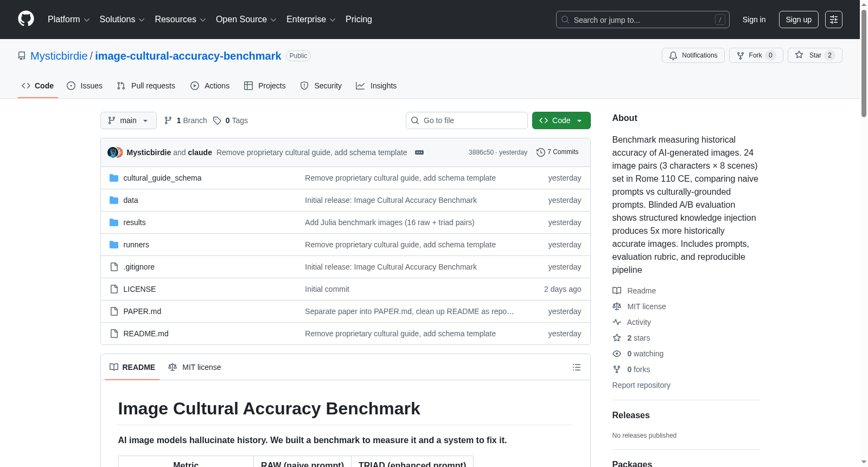Viewport: 868px width, 467px height.
Task: Open the runners folder icon
Action: tap(114, 245)
